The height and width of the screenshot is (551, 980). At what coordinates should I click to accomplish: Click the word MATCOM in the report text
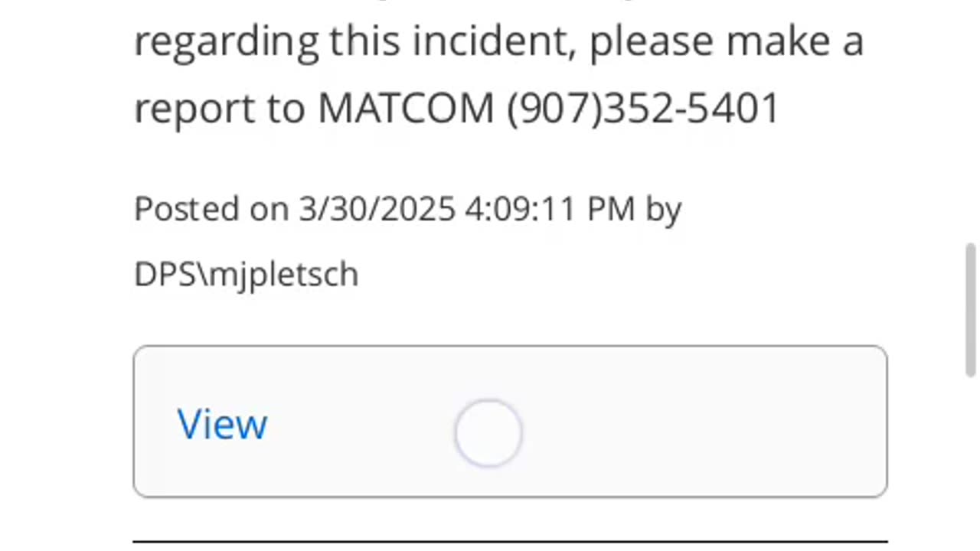click(406, 108)
